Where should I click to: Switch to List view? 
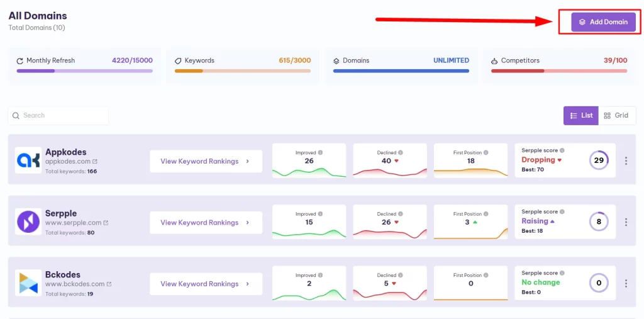581,116
